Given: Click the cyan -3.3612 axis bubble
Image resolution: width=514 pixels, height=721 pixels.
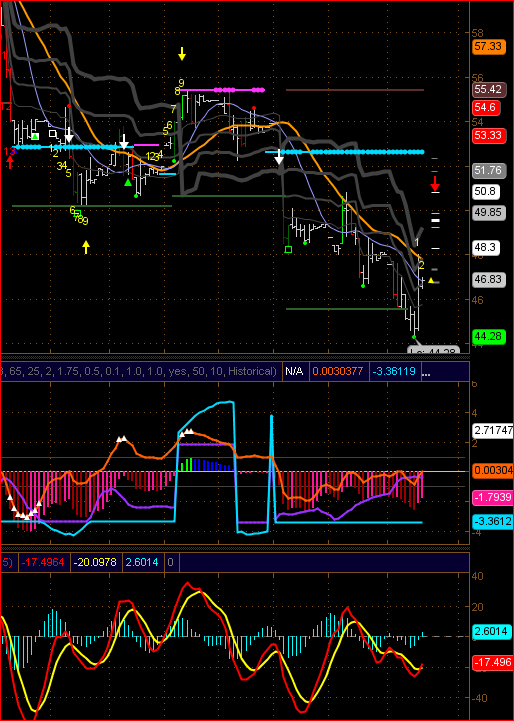Looking at the screenshot, I should pos(493,521).
